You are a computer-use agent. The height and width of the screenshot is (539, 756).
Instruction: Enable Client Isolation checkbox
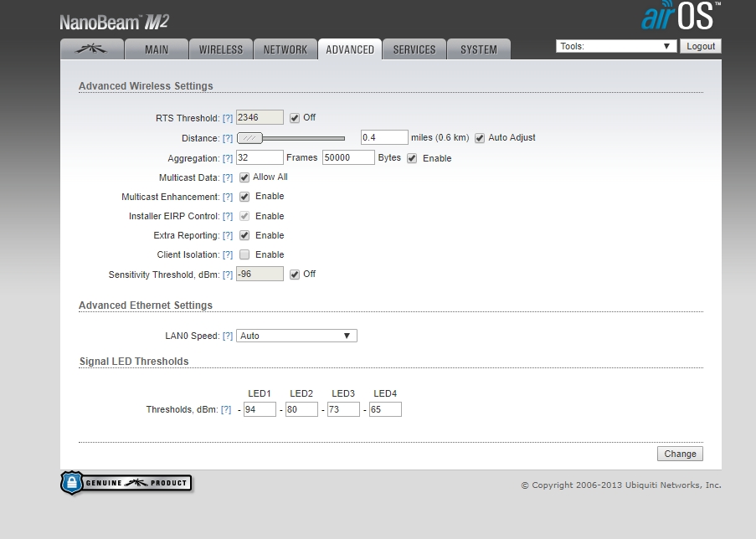click(244, 254)
